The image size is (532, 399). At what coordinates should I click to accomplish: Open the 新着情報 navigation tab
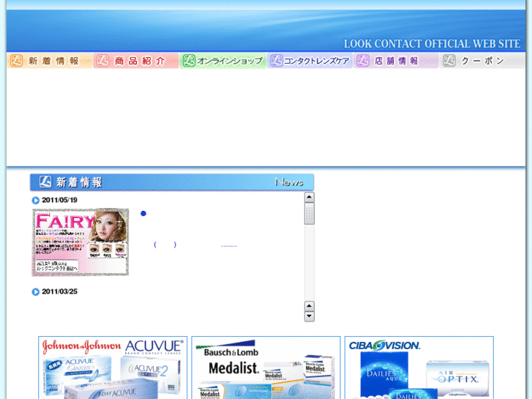(x=50, y=61)
